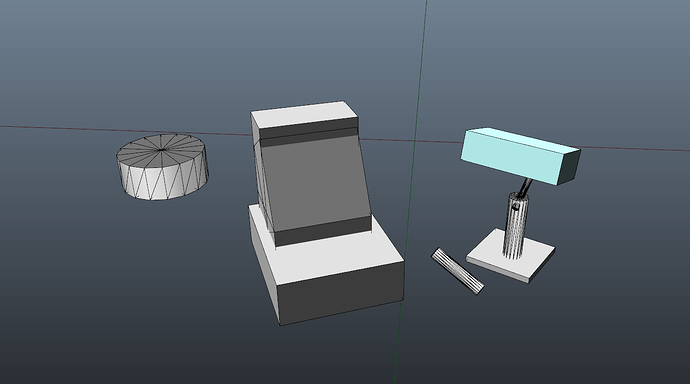Click the top cap of the disc cylinder
Viewport: 690px width, 384px height.
[161, 151]
